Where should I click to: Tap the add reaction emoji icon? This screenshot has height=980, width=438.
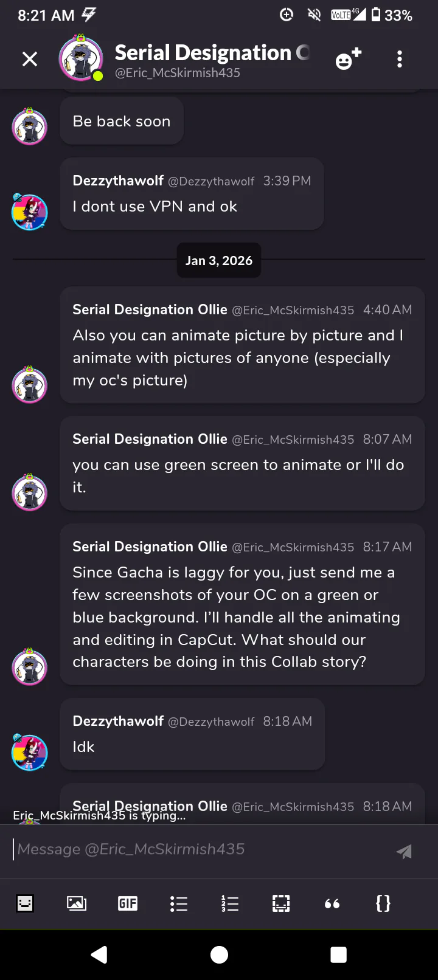tap(348, 60)
